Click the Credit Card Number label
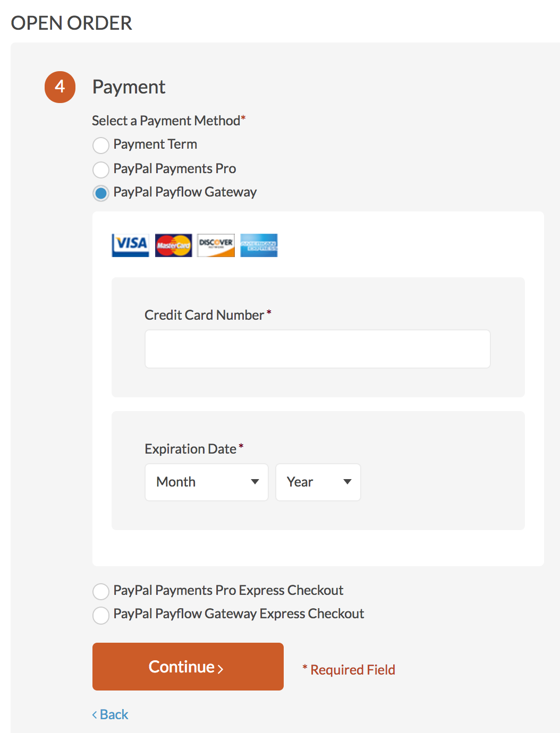The image size is (560, 733). (x=205, y=315)
